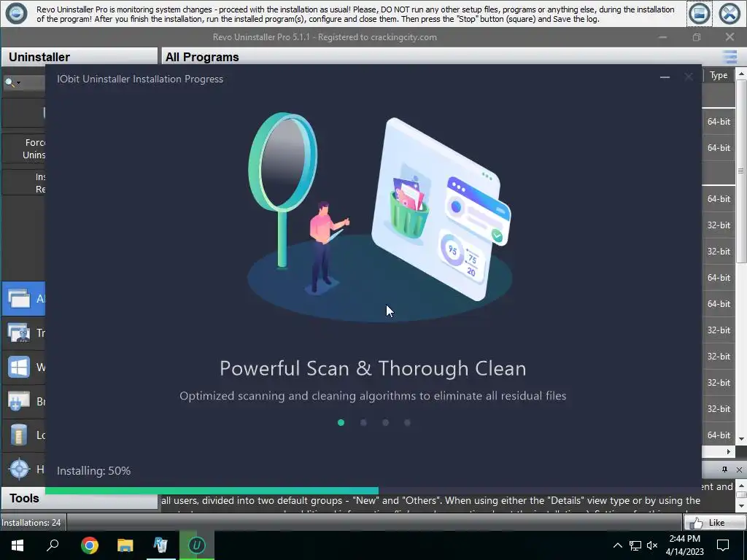
Task: Click the list scroll down arrow
Action: click(x=741, y=439)
